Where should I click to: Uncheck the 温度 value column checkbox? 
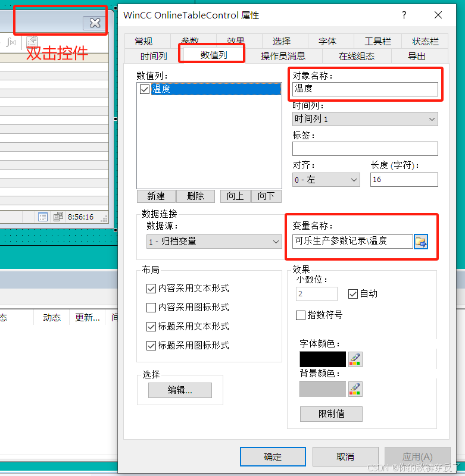click(x=145, y=89)
